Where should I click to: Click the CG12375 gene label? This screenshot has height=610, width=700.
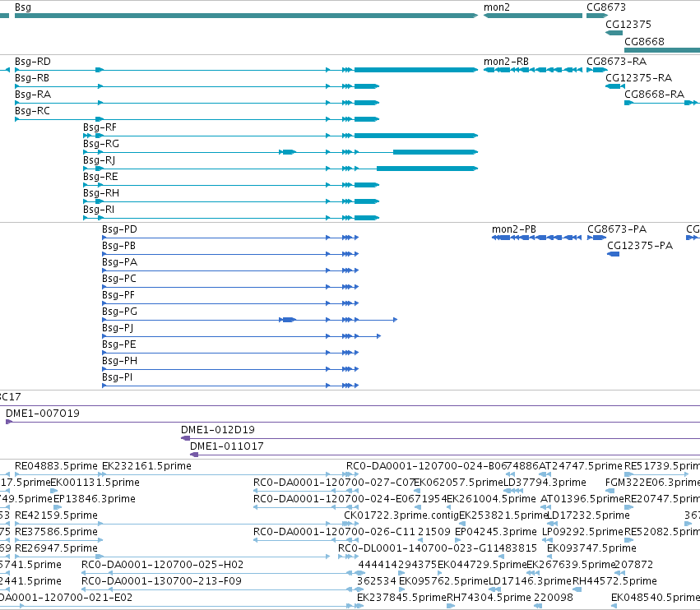[x=628, y=24]
